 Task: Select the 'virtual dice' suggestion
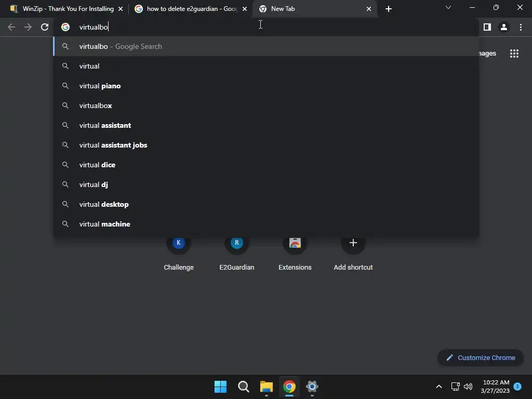click(x=266, y=165)
